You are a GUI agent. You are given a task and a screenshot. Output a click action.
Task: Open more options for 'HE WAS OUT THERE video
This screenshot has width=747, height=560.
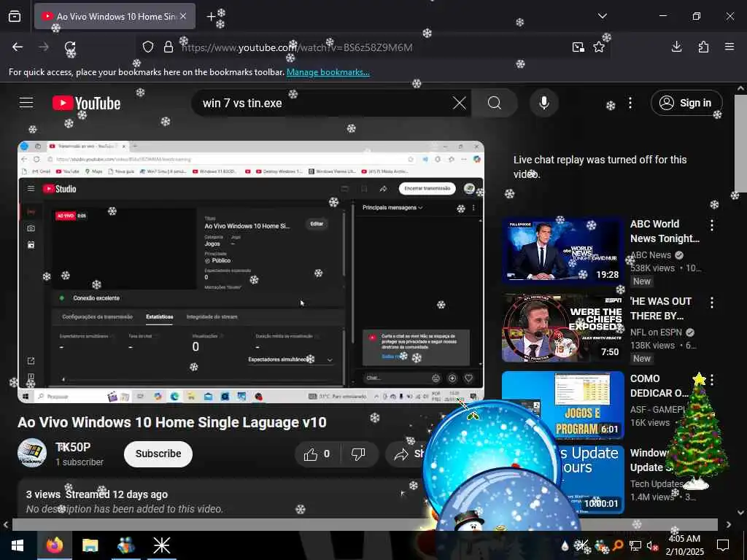coord(712,303)
